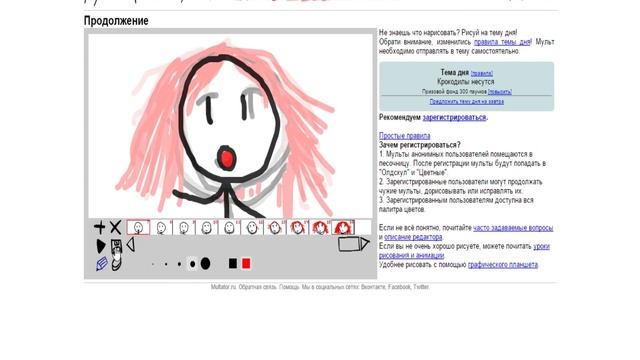Open the Вконтакте footer link
The image size is (640, 360).
point(373,287)
